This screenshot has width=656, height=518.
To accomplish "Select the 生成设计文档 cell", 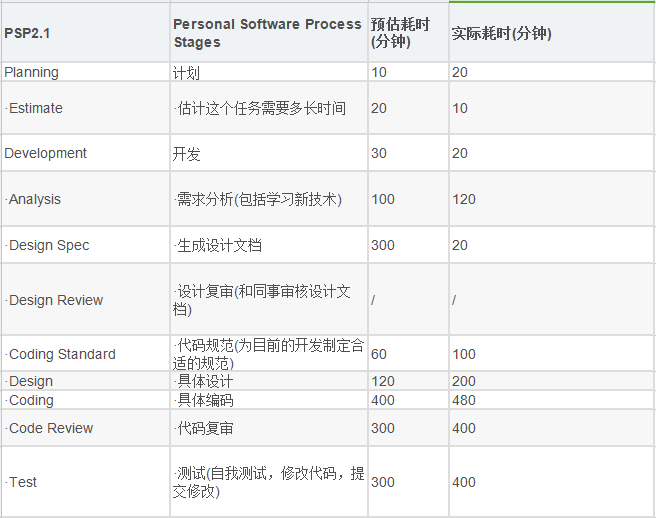I will (x=219, y=245).
